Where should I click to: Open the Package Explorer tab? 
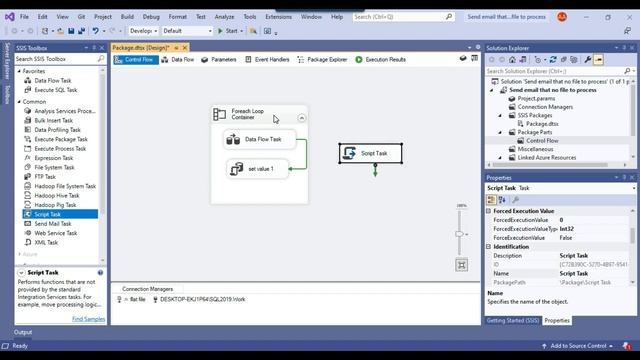pyautogui.click(x=322, y=60)
